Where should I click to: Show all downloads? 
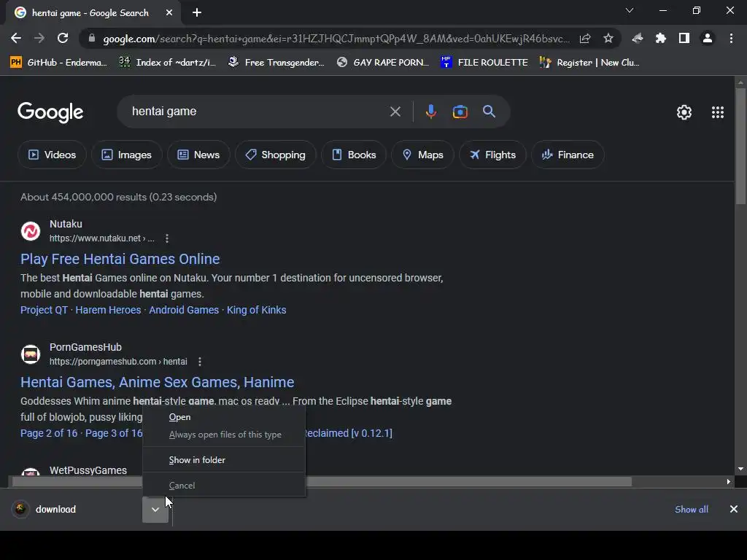pos(692,509)
